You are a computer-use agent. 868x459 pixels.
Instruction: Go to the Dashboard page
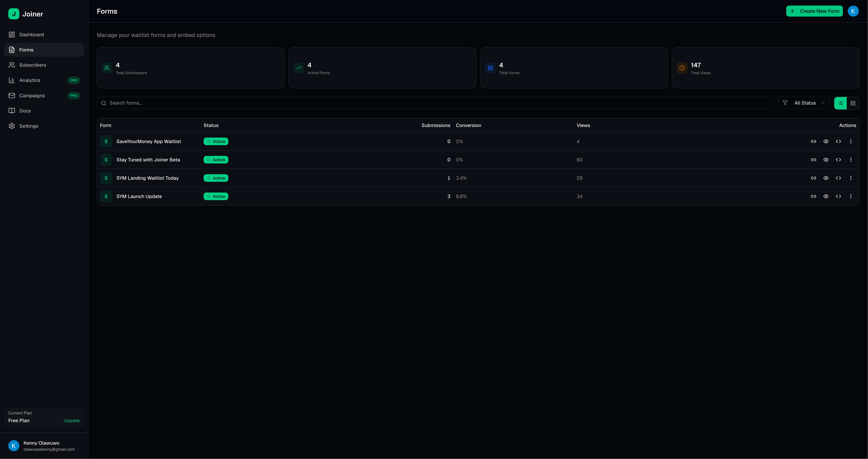click(x=31, y=34)
